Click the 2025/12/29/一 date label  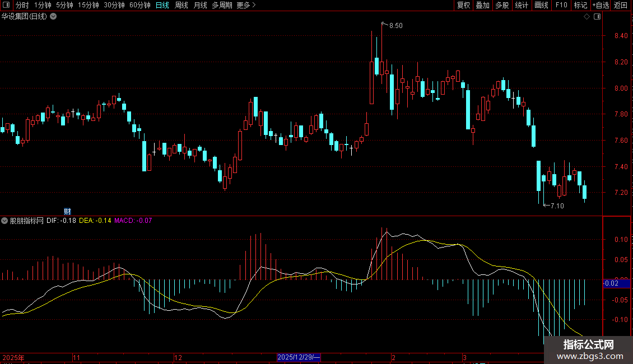(299, 357)
